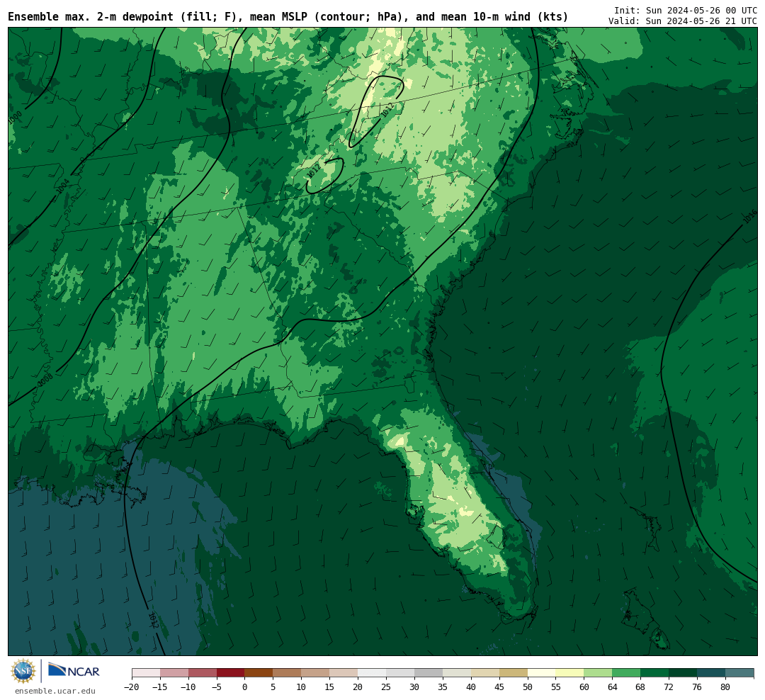Click the colorbar tick label 50
765x700 pixels.
528,687
